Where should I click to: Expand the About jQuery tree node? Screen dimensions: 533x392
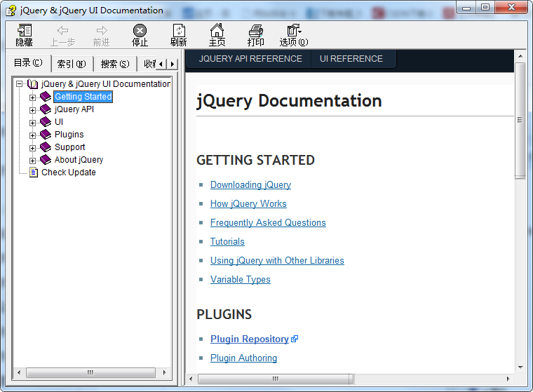(32, 160)
